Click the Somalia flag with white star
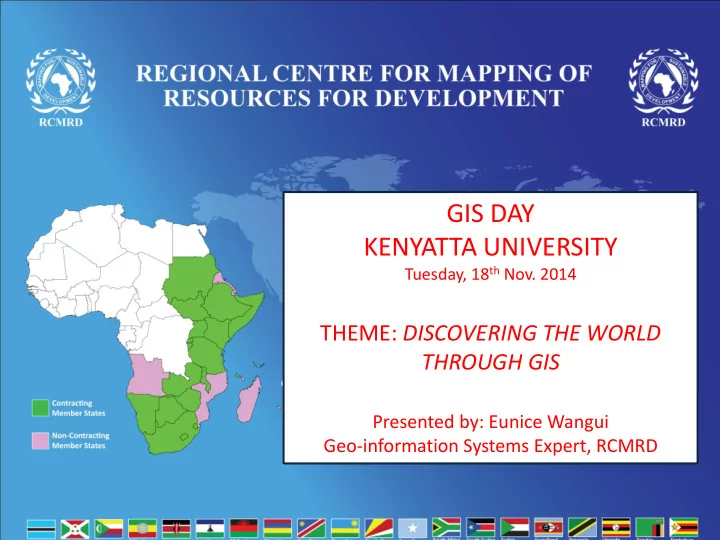 pos(413,529)
